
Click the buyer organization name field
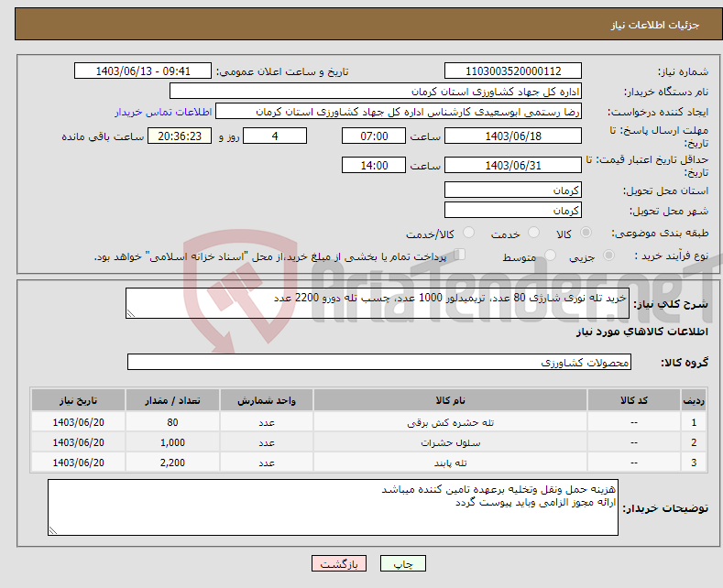tap(376, 92)
